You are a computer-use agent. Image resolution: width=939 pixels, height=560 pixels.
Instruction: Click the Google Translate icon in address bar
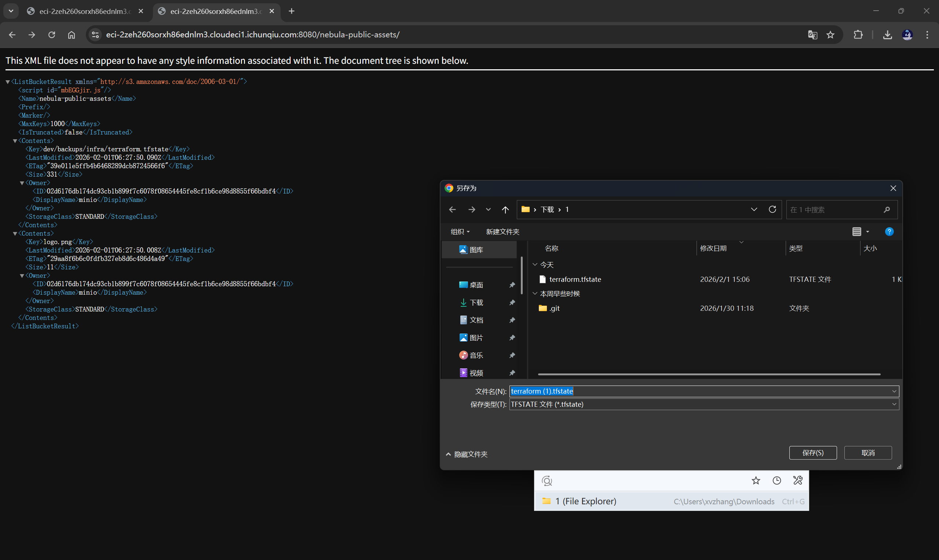click(812, 35)
